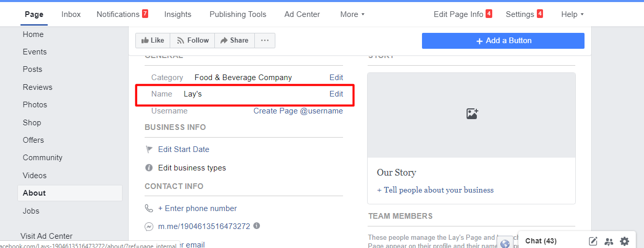Image resolution: width=644 pixels, height=248 pixels.
Task: Open the three-dot more options button
Action: click(x=265, y=41)
